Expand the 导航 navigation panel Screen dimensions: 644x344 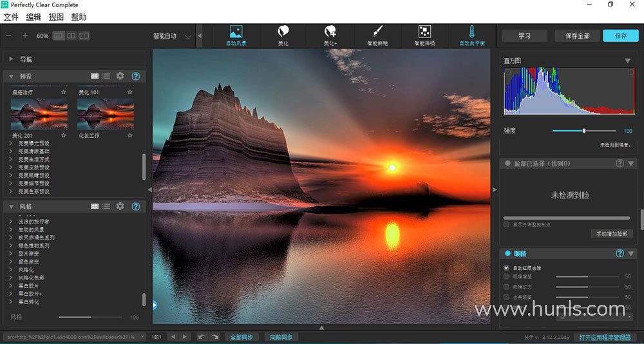click(11, 59)
